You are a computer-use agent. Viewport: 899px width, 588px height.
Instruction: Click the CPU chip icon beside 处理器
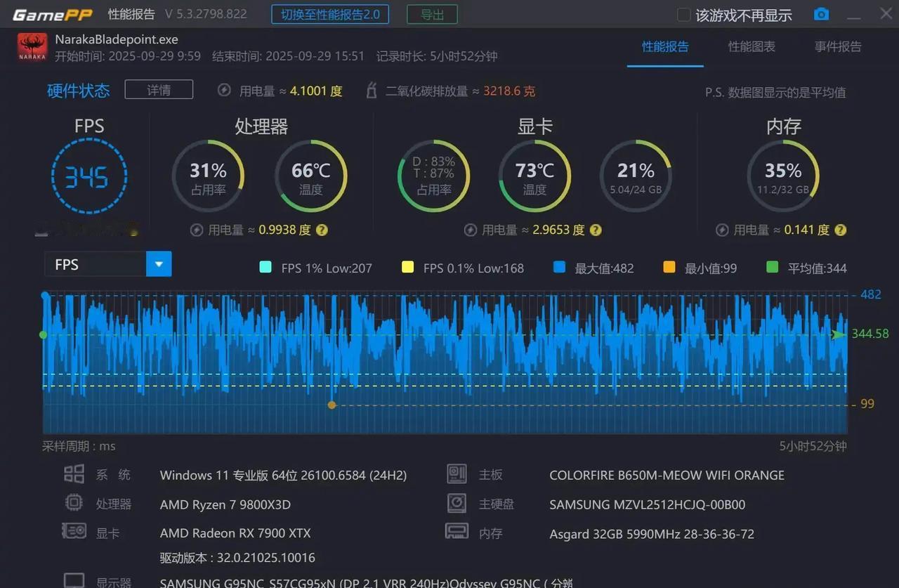74,503
